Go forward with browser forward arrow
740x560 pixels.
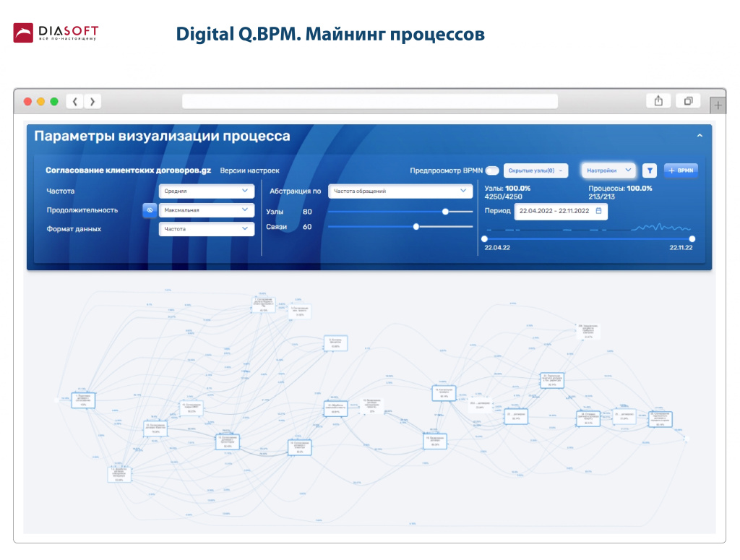(x=92, y=101)
